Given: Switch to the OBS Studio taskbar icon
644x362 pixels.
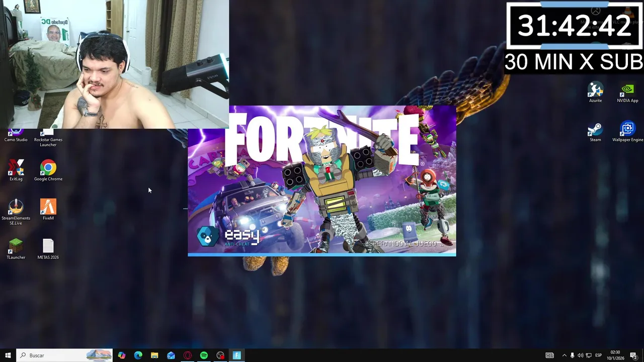Looking at the screenshot, I should pyautogui.click(x=220, y=355).
